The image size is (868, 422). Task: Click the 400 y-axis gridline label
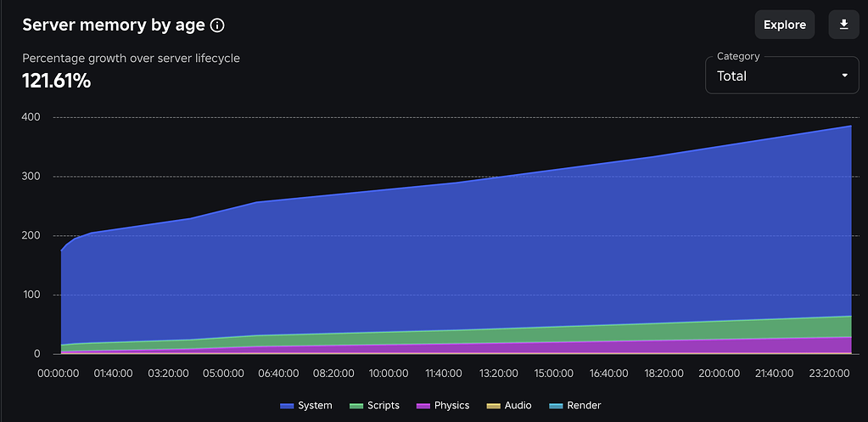tap(31, 117)
